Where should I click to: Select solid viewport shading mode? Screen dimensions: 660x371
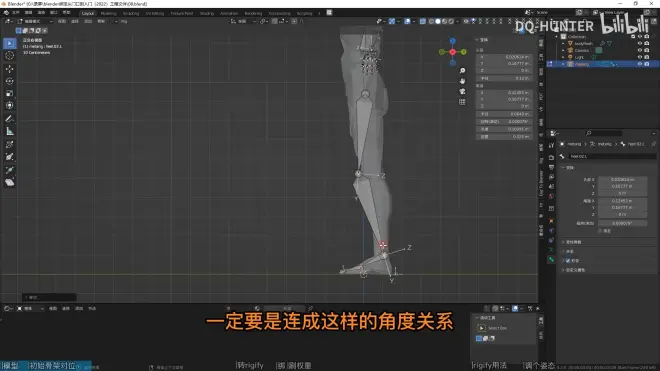(x=438, y=21)
